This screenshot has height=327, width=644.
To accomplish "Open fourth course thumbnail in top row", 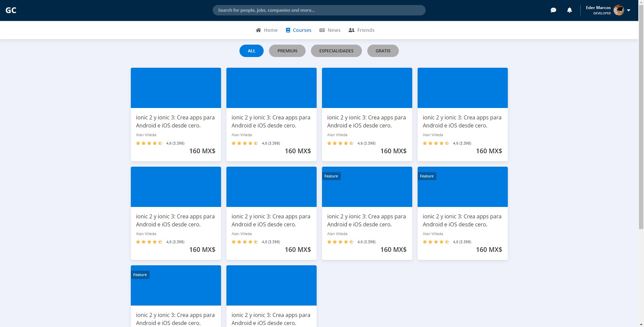I will (x=463, y=88).
